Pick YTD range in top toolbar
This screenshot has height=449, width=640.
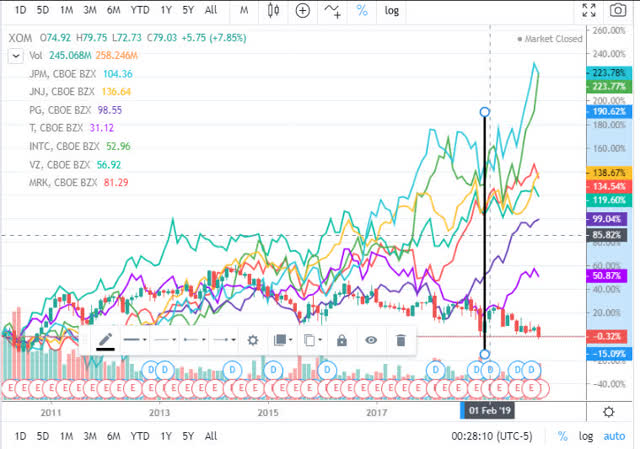(x=140, y=10)
